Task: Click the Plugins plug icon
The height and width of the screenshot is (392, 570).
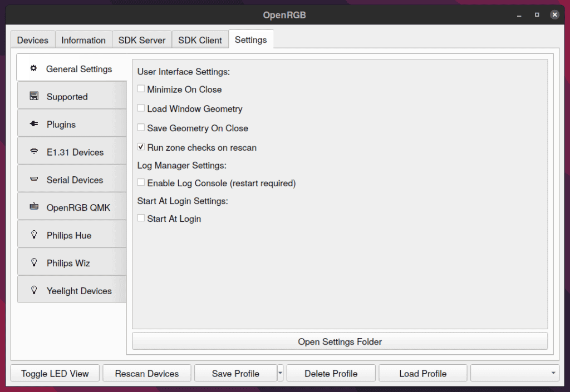Action: click(x=34, y=124)
